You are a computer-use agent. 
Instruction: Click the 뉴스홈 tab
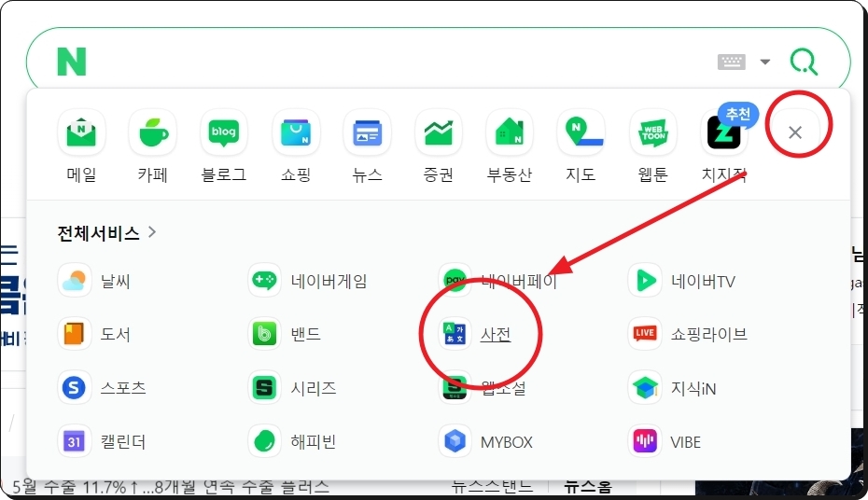click(588, 487)
